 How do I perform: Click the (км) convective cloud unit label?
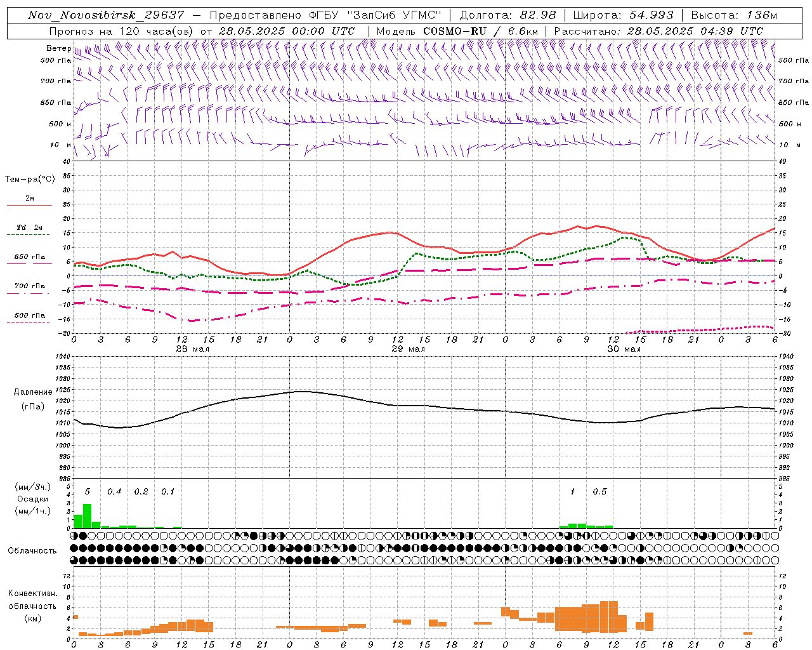32,618
